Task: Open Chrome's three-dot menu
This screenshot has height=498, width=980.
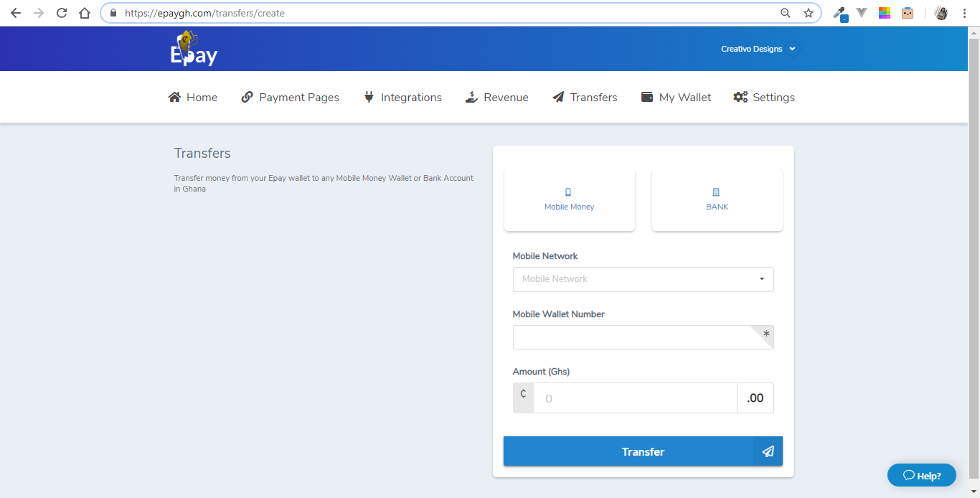Action: 964,13
